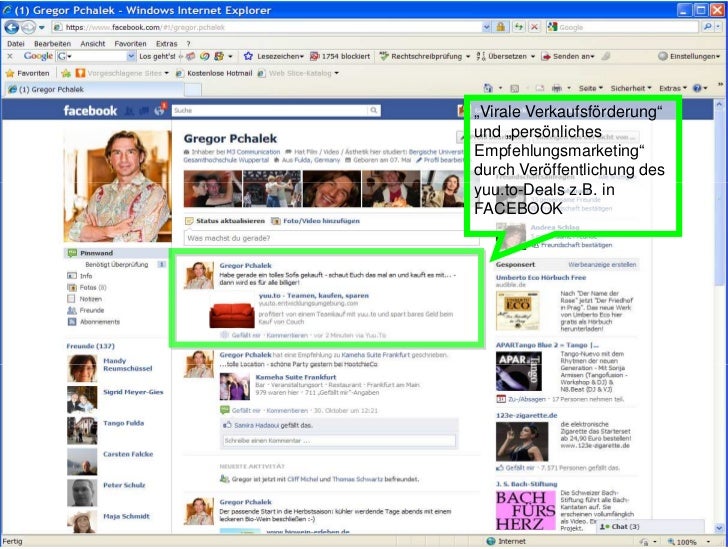Open the Sicherheit dropdown menu
Image resolution: width=728 pixels, height=549 pixels.
[631, 88]
